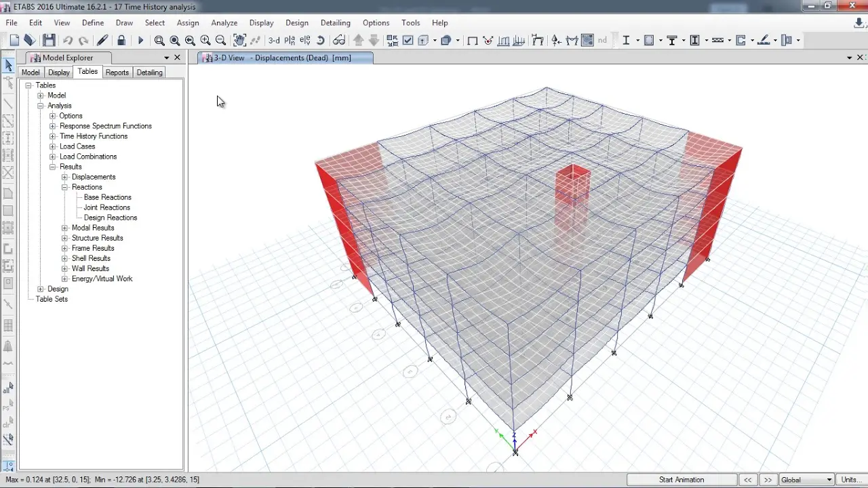Expand the Design tree node

pyautogui.click(x=41, y=289)
